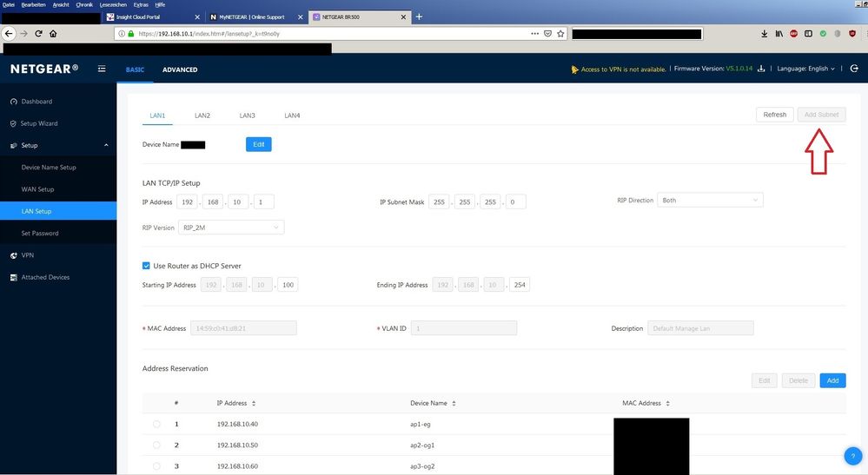Open page actions three-dot menu
This screenshot has width=868, height=475.
pos(534,34)
